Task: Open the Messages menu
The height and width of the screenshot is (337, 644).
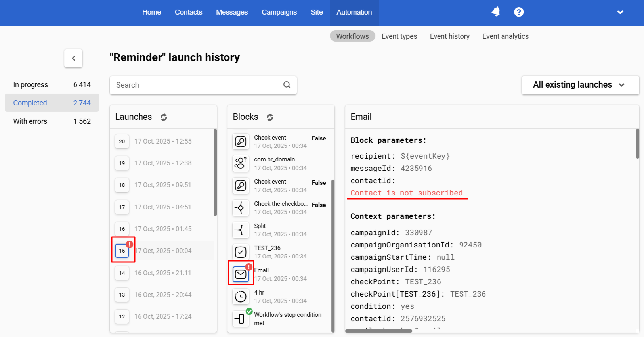Action: [232, 12]
